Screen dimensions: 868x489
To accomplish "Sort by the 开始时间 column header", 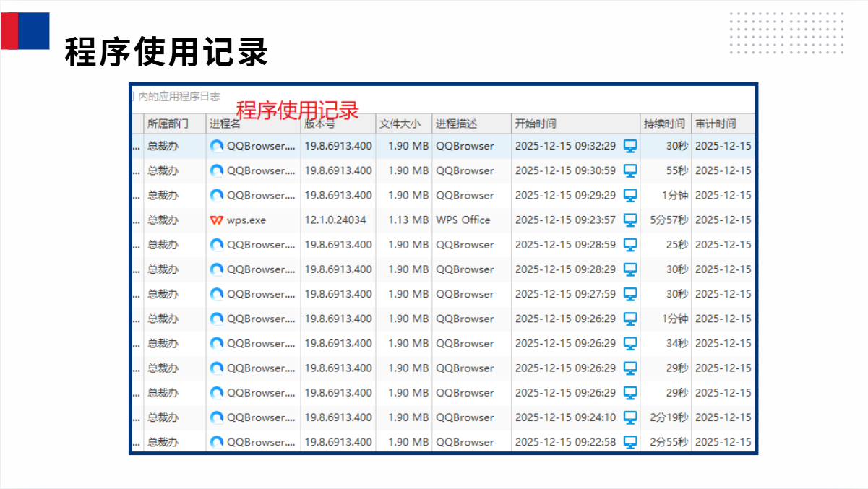I will click(536, 124).
